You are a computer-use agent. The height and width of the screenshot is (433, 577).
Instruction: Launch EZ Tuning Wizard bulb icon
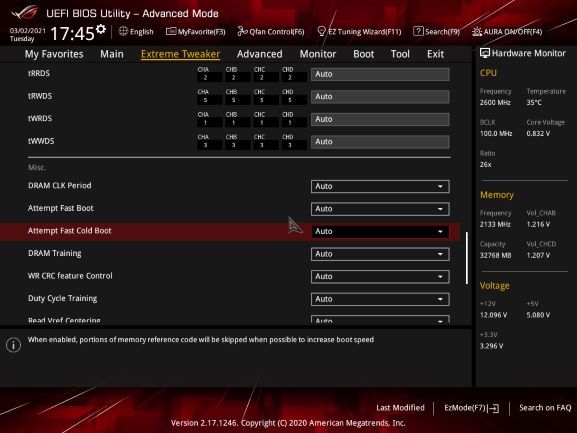pos(321,32)
